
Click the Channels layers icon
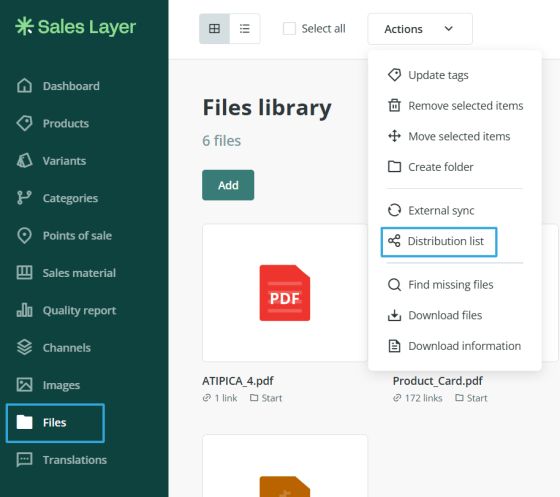tap(24, 347)
